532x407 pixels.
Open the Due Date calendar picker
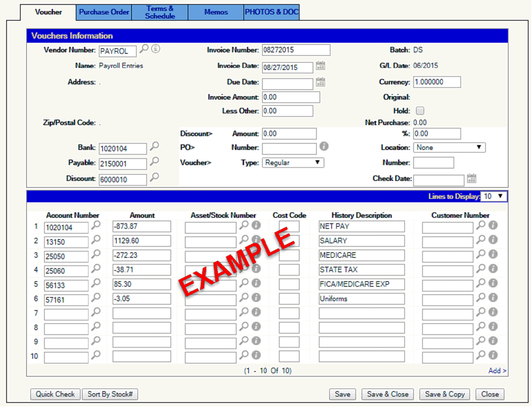coord(320,82)
